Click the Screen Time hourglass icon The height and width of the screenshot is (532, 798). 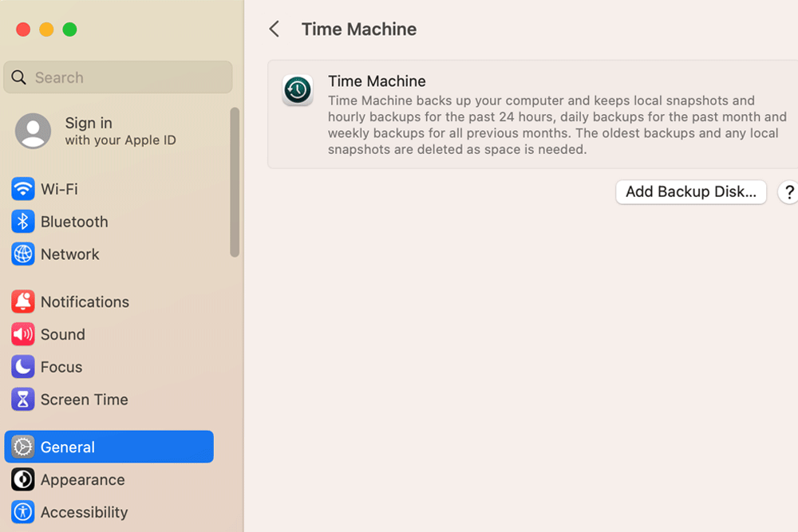[x=23, y=400]
